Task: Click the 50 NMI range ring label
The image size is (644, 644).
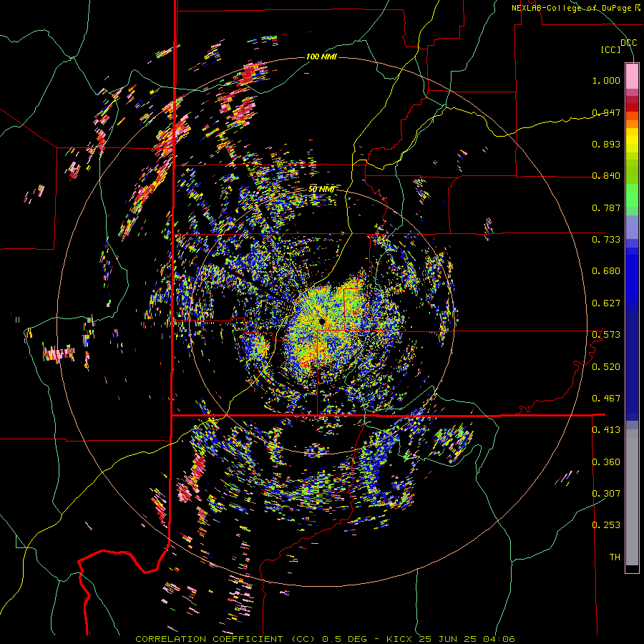Action: 321,190
